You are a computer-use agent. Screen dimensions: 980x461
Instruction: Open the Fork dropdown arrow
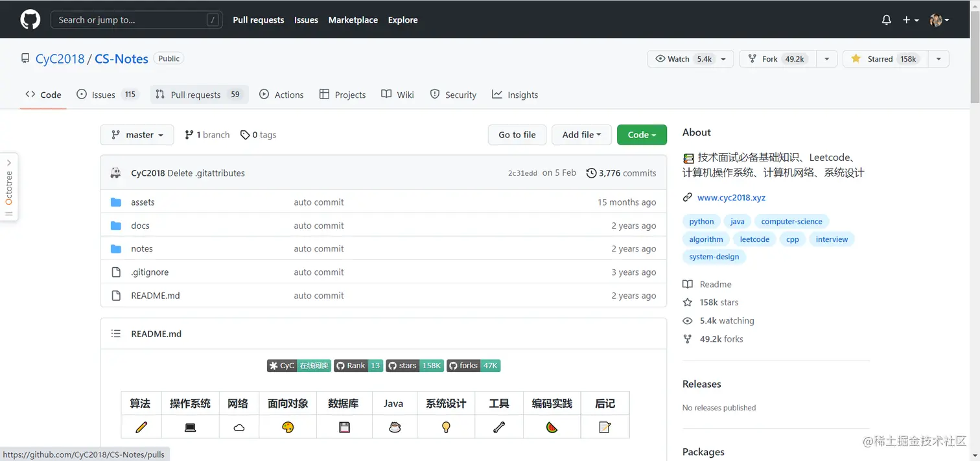pos(826,59)
